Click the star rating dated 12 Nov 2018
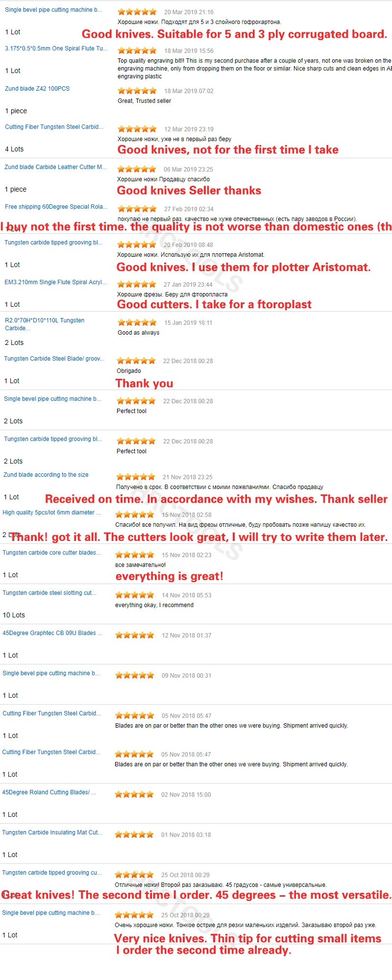Screen dimensions: 392x980 (x=134, y=635)
